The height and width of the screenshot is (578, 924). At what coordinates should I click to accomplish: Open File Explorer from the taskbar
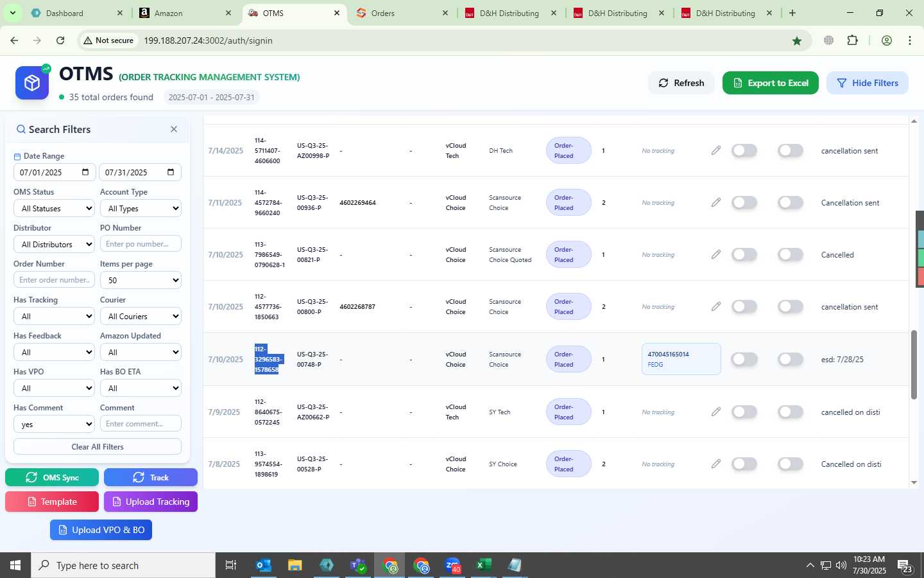pyautogui.click(x=295, y=565)
